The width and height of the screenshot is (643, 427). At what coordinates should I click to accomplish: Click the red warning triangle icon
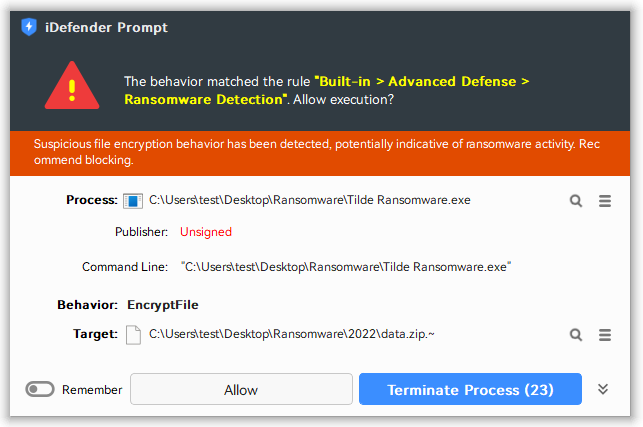[x=71, y=86]
